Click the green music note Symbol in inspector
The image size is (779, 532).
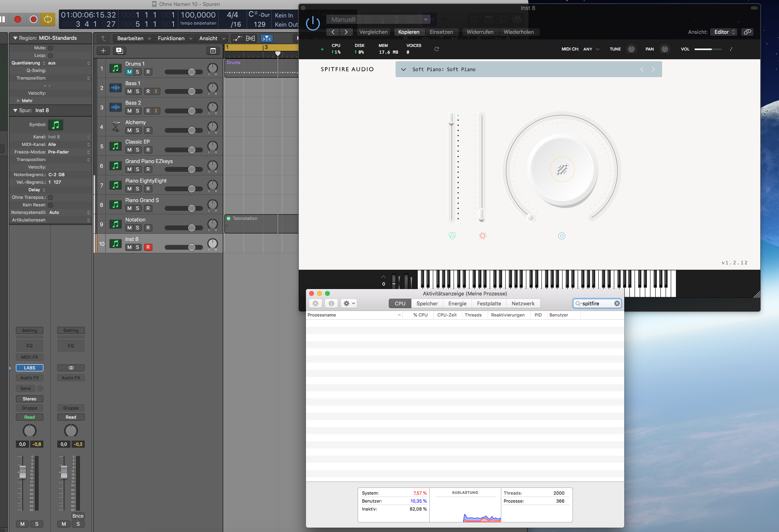tap(56, 125)
